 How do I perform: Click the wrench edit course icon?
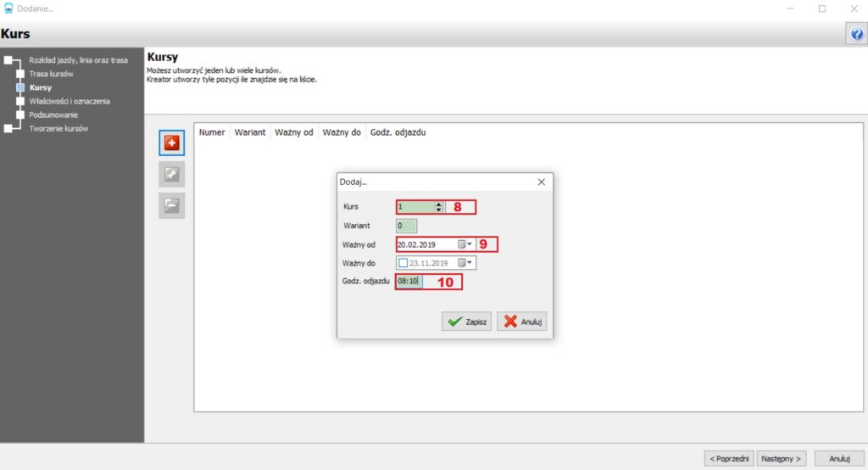pos(171,174)
